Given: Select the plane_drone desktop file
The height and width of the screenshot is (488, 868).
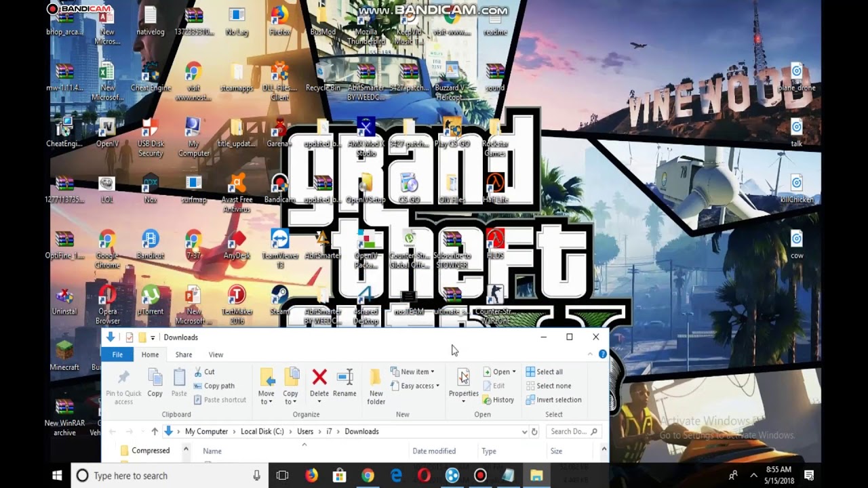Looking at the screenshot, I should [797, 77].
